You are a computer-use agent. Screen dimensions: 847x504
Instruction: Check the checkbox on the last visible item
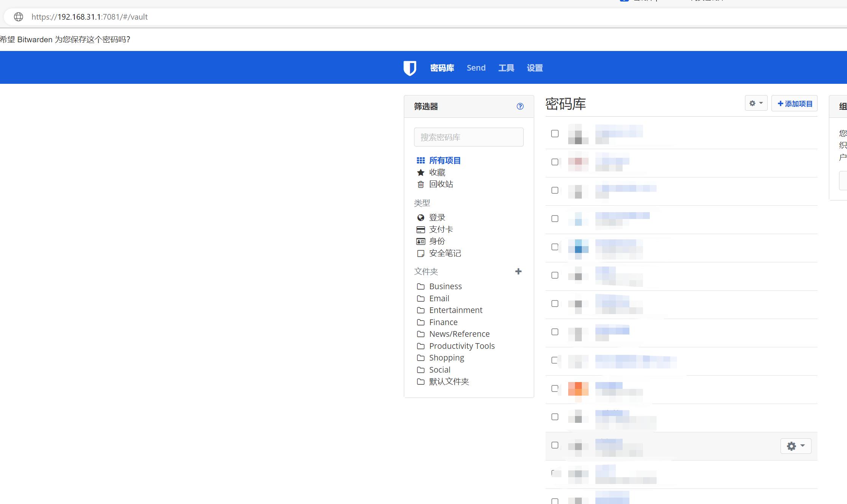pos(555,501)
